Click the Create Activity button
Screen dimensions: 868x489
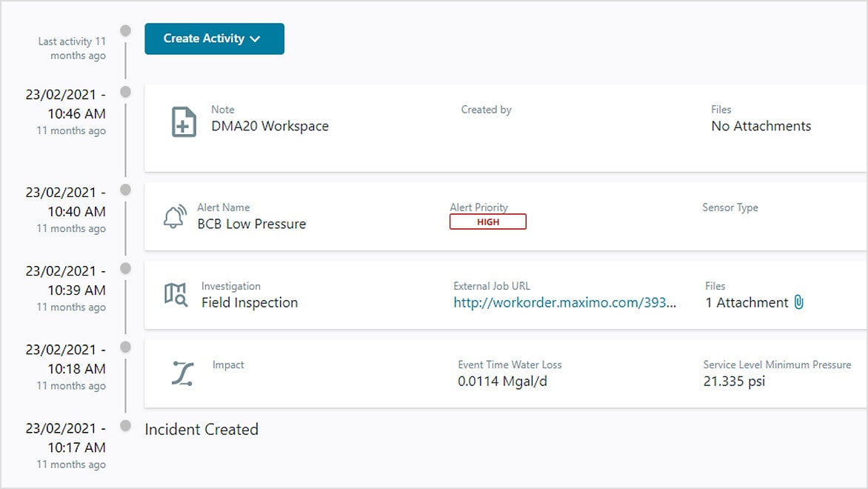[214, 39]
